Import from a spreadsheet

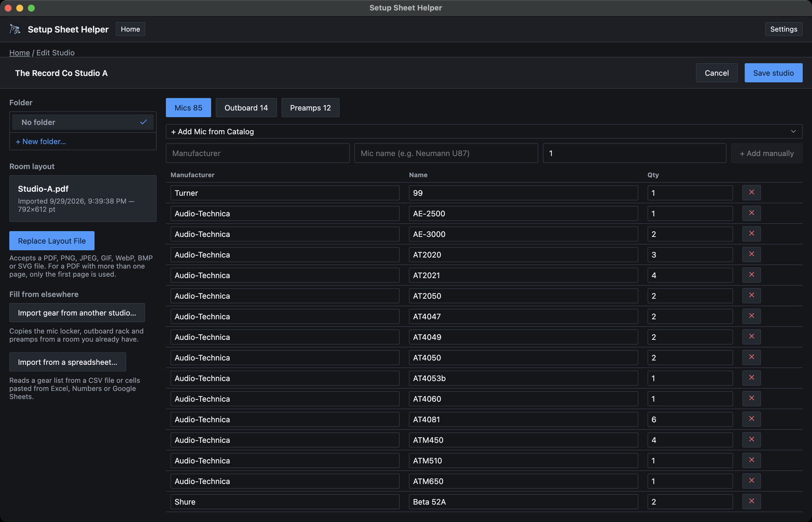(67, 362)
